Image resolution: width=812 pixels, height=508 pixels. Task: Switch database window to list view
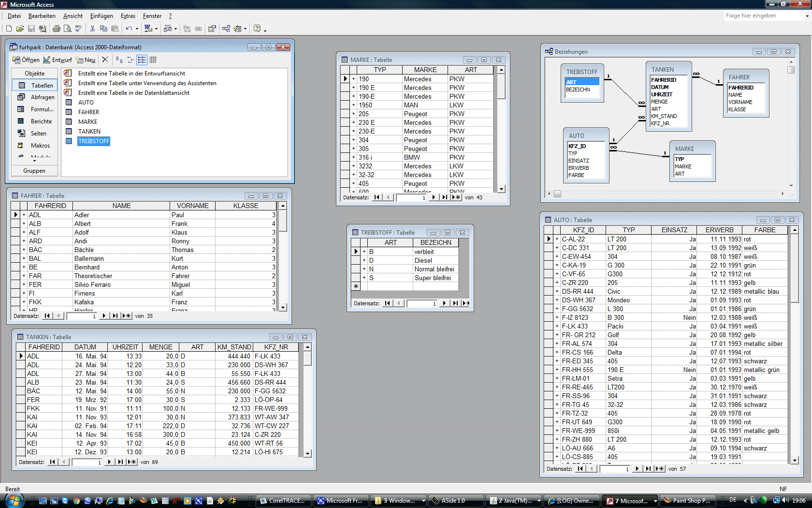[142, 60]
